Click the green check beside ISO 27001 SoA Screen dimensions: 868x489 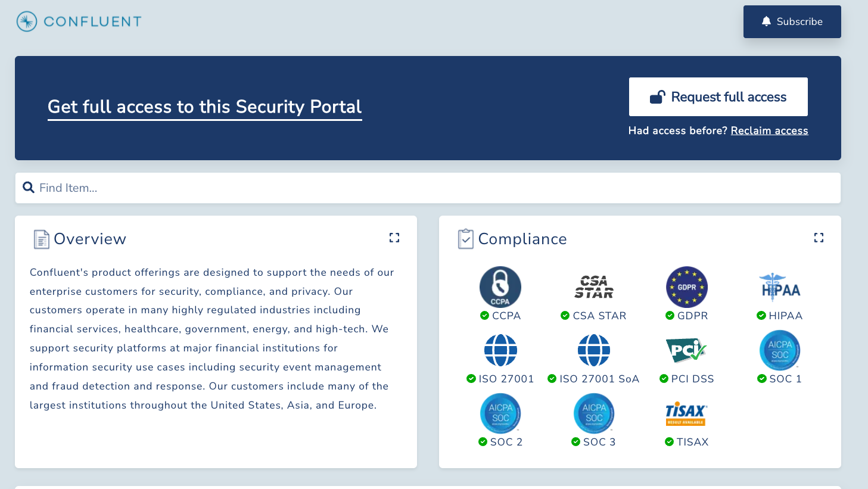552,379
